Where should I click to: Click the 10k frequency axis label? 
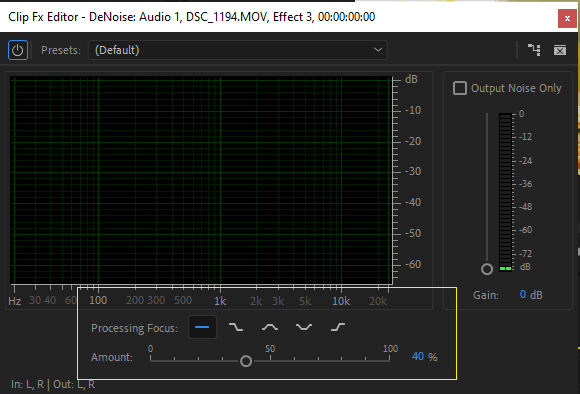[x=341, y=301]
